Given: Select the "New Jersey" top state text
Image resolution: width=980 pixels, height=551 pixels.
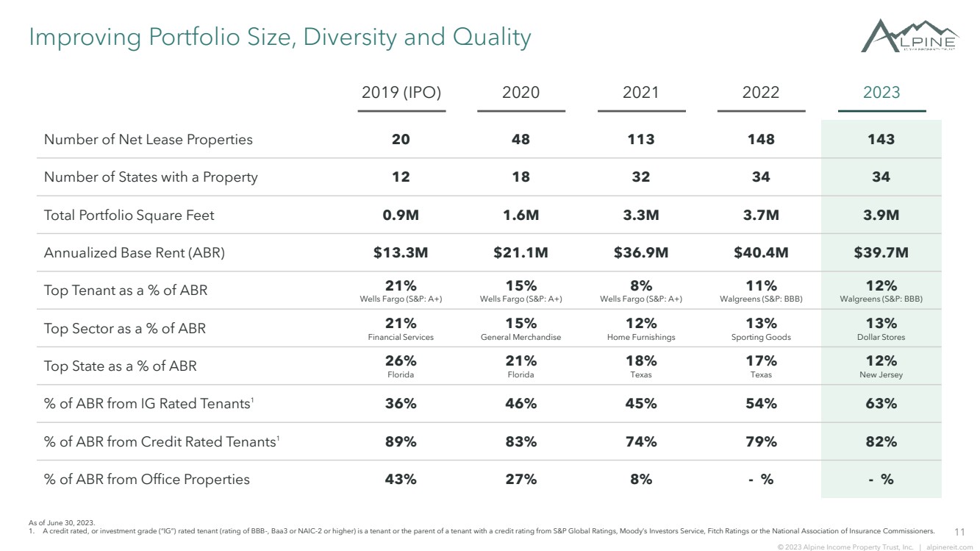Looking at the screenshot, I should [x=881, y=374].
